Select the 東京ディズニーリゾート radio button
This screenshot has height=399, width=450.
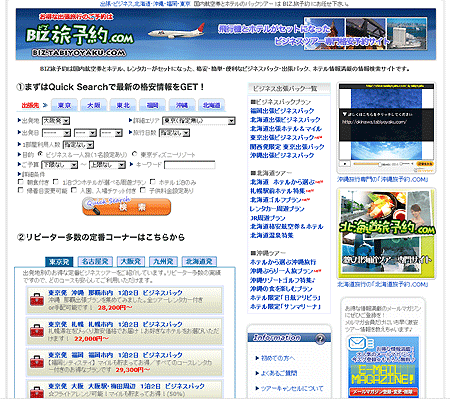[x=134, y=154]
